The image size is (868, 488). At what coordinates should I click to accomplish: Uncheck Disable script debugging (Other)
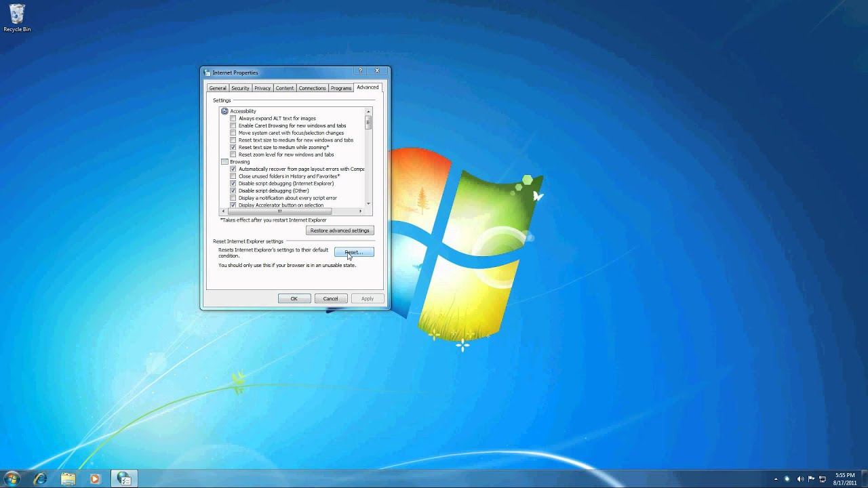coord(233,190)
